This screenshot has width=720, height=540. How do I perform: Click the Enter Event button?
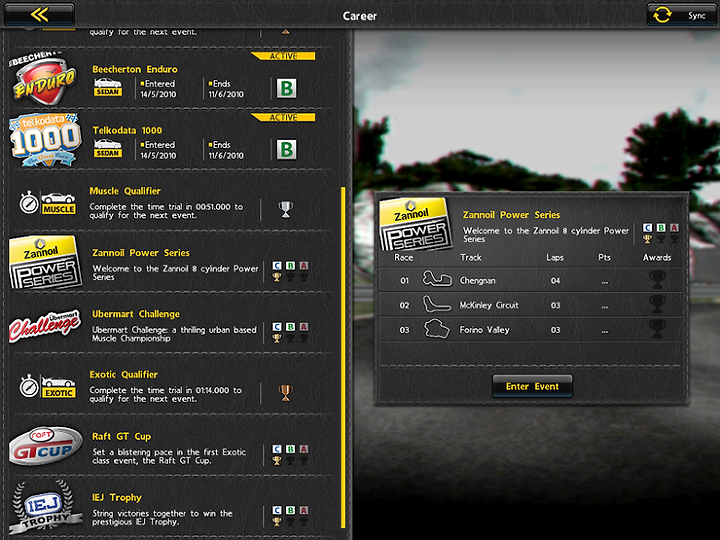[532, 386]
